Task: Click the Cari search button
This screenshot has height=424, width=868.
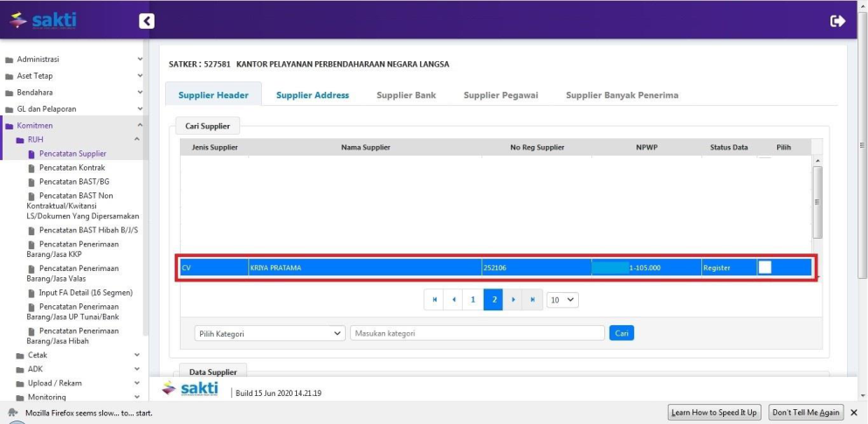Action: [x=621, y=333]
